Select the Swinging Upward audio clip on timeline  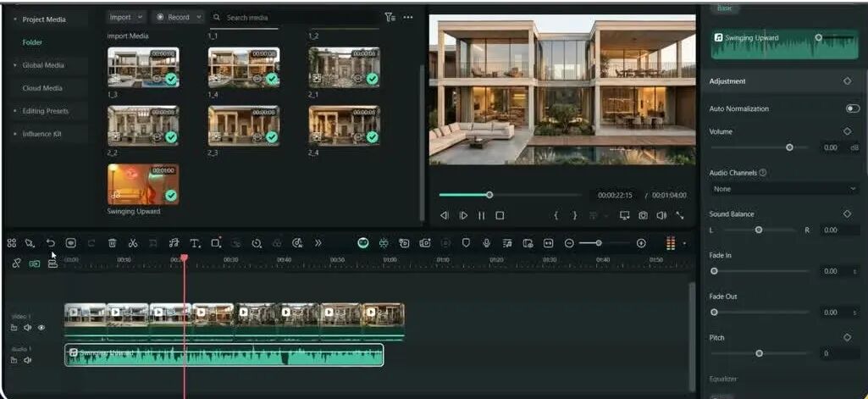click(x=224, y=355)
